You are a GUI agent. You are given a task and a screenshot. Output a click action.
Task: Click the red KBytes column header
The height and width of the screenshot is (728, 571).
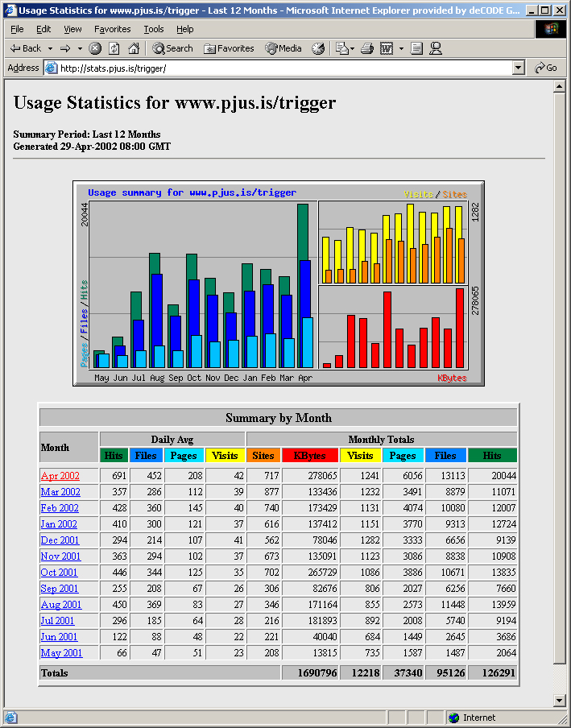309,456
